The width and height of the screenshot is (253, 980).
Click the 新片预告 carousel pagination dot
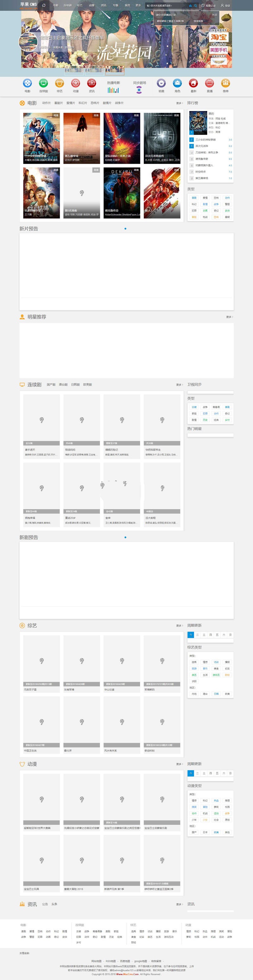(x=125, y=229)
